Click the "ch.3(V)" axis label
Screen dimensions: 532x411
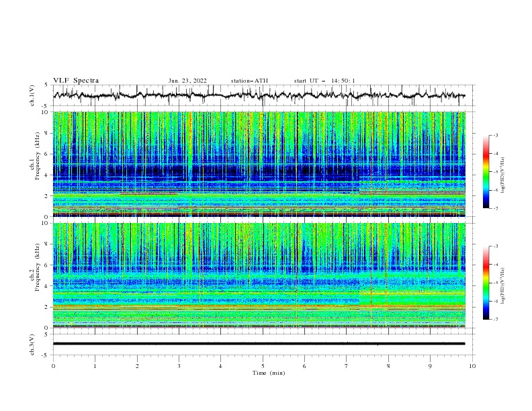tap(32, 345)
